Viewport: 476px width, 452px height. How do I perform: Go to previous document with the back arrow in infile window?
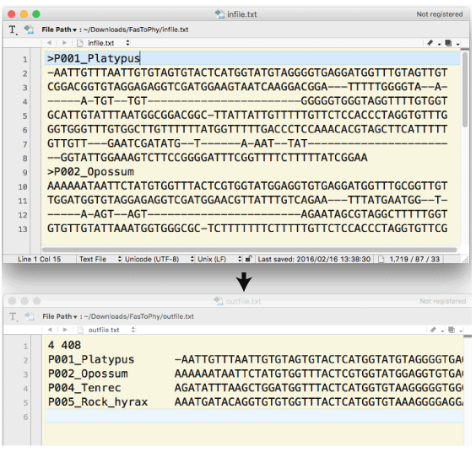[x=49, y=43]
